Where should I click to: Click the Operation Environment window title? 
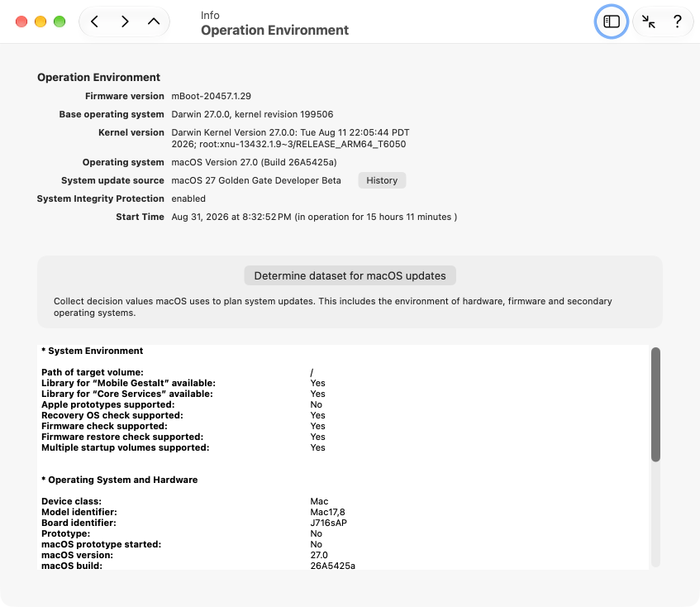(x=274, y=30)
